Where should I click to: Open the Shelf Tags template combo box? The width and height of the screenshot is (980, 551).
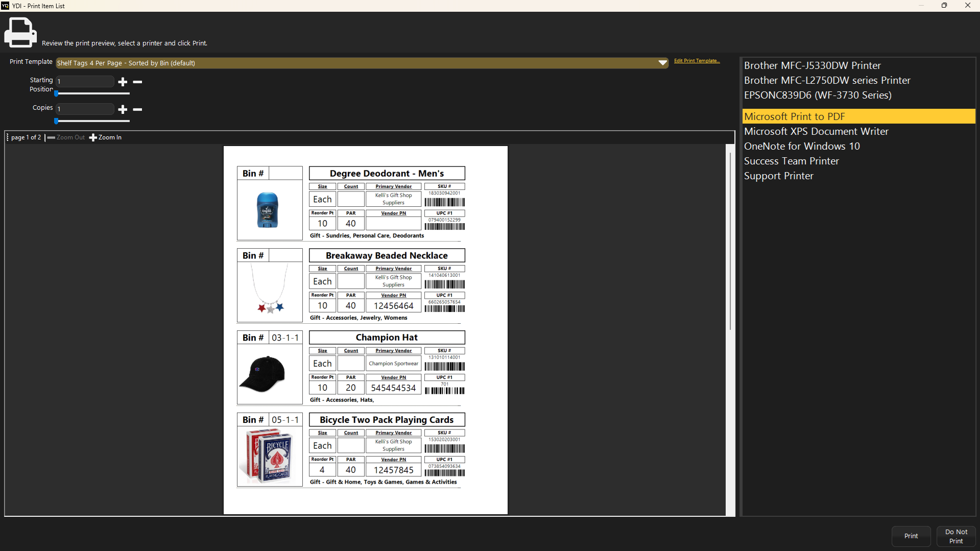357,63
